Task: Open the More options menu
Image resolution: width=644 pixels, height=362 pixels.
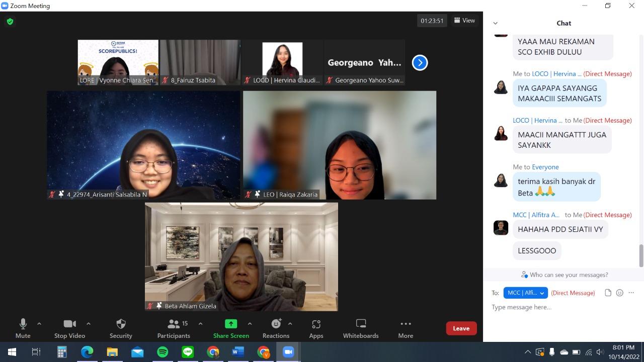Action: click(406, 328)
